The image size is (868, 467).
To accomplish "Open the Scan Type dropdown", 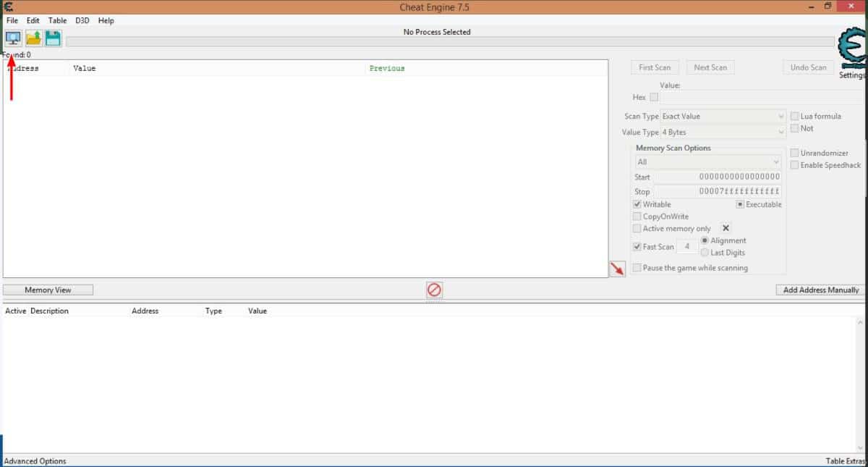I will (723, 116).
